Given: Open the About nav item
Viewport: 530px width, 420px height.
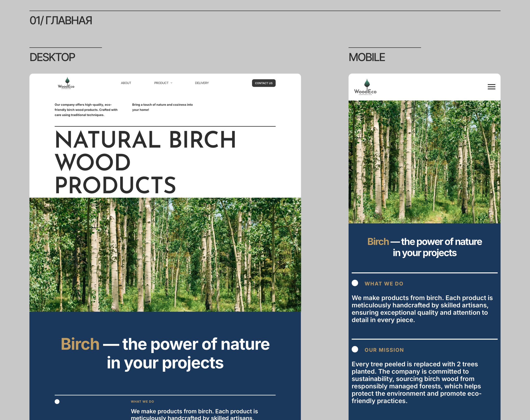Looking at the screenshot, I should pos(126,83).
